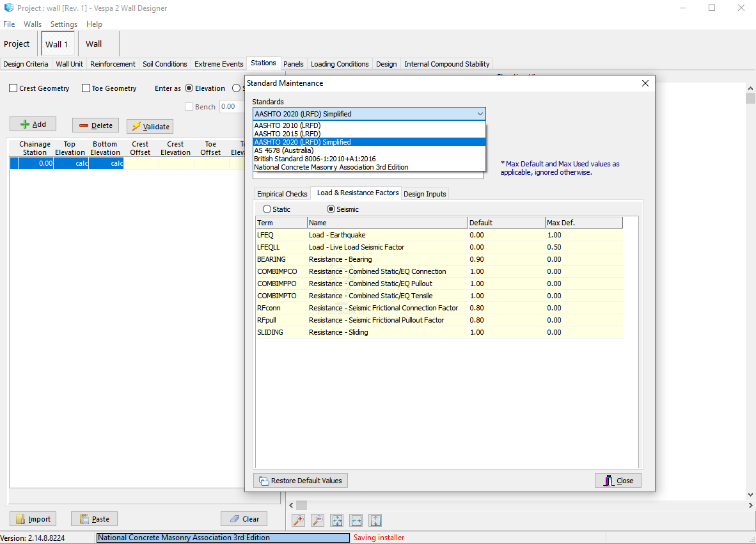The width and height of the screenshot is (756, 544).
Task: Click the Close button in the dialog
Action: (x=618, y=481)
